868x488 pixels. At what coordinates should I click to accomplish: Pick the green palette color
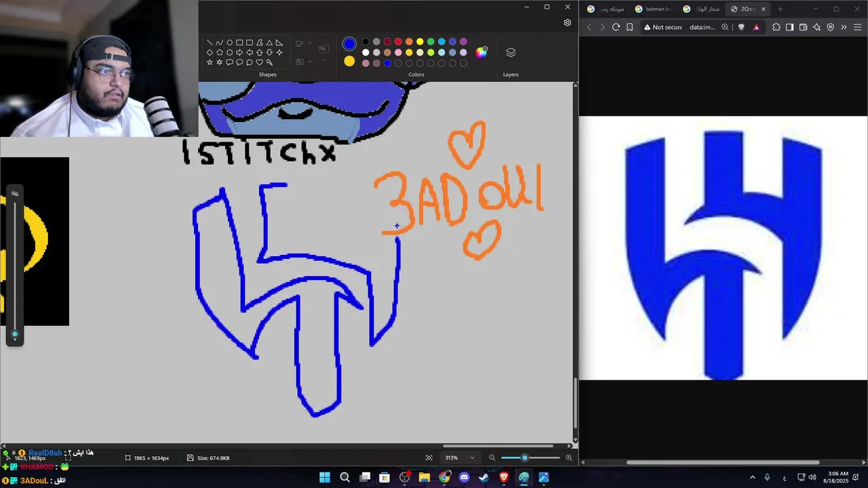[x=431, y=42]
